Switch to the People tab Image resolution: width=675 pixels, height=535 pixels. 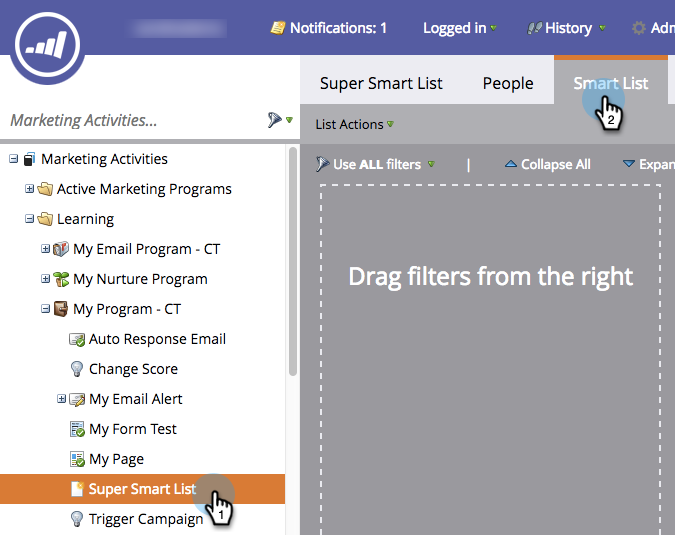point(508,83)
